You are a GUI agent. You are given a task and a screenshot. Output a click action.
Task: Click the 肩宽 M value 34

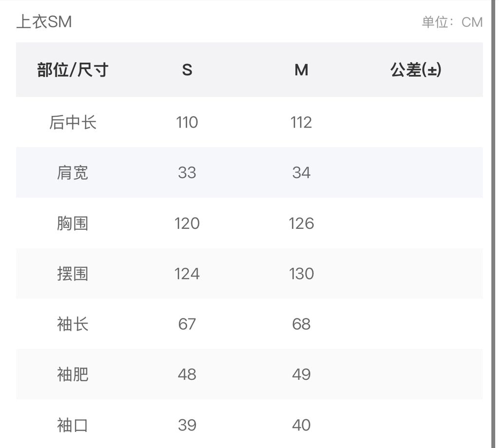pyautogui.click(x=301, y=173)
